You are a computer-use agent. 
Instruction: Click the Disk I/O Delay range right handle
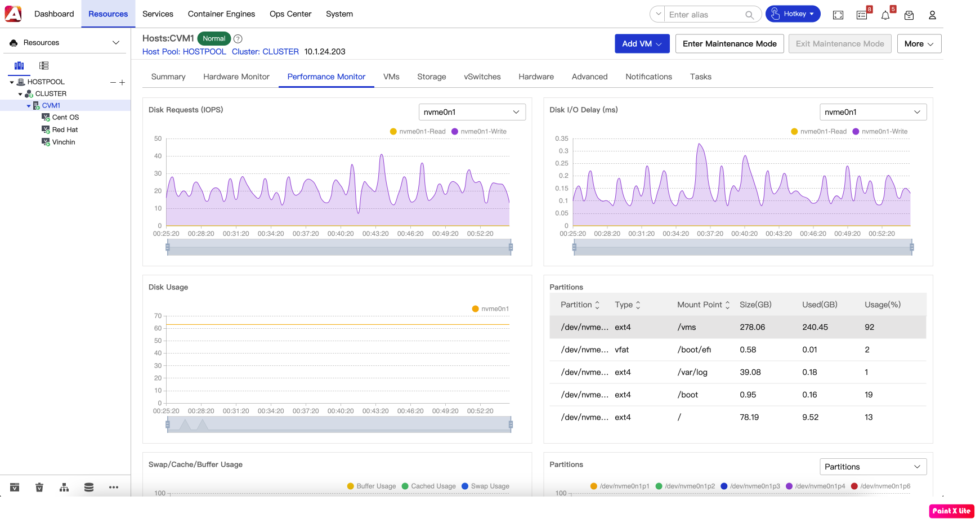tap(912, 247)
